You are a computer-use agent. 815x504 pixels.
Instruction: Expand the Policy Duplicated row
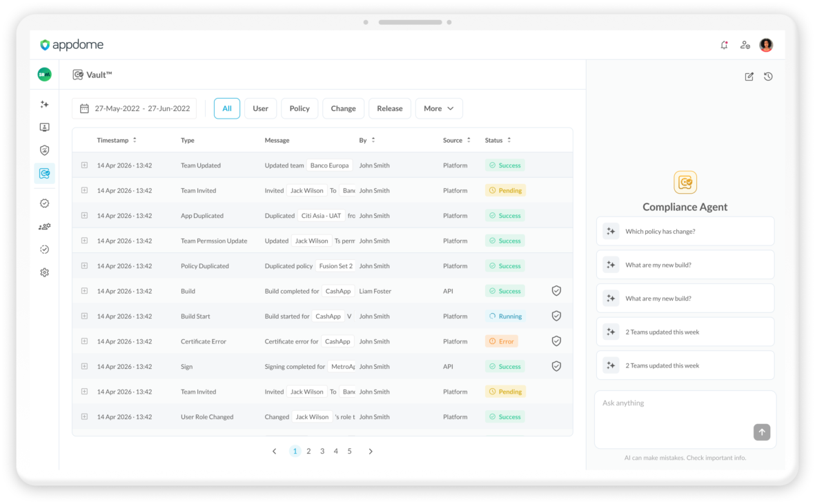pos(84,265)
